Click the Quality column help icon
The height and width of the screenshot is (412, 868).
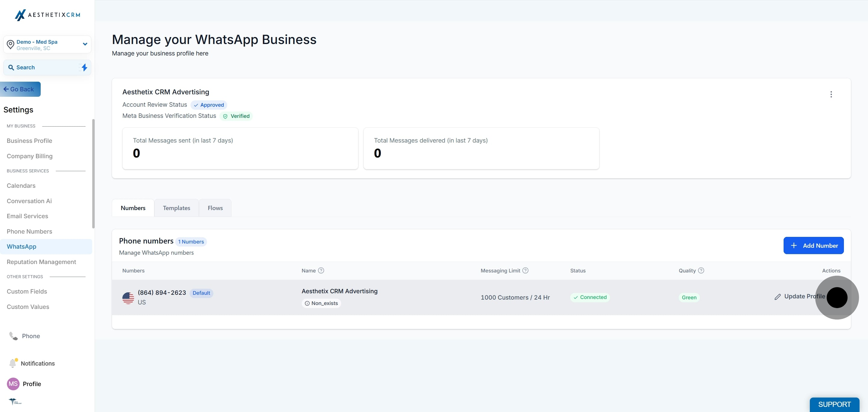701,271
